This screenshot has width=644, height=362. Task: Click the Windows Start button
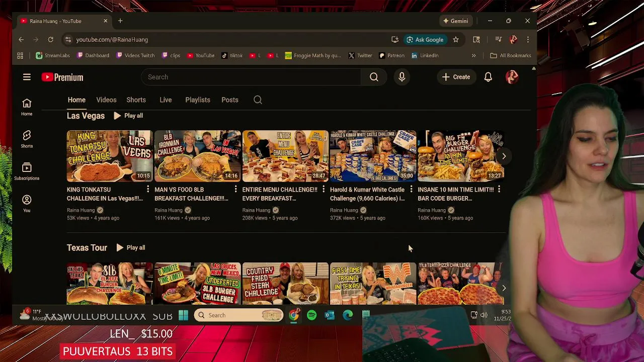(183, 315)
